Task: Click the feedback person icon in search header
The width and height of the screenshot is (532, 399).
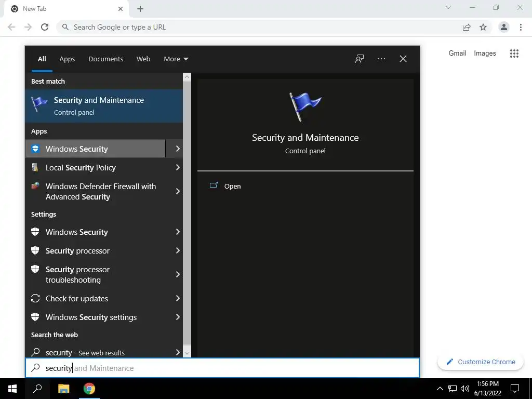Action: click(360, 59)
